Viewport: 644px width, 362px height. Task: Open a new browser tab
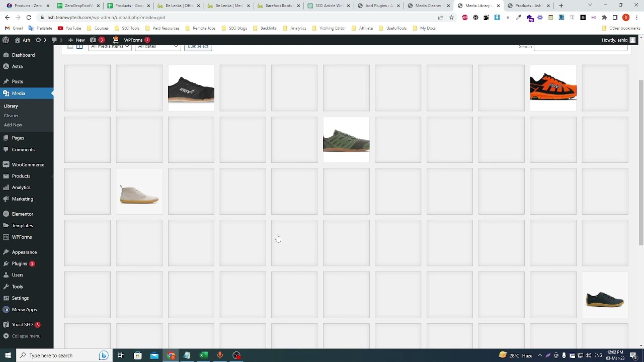561,6
